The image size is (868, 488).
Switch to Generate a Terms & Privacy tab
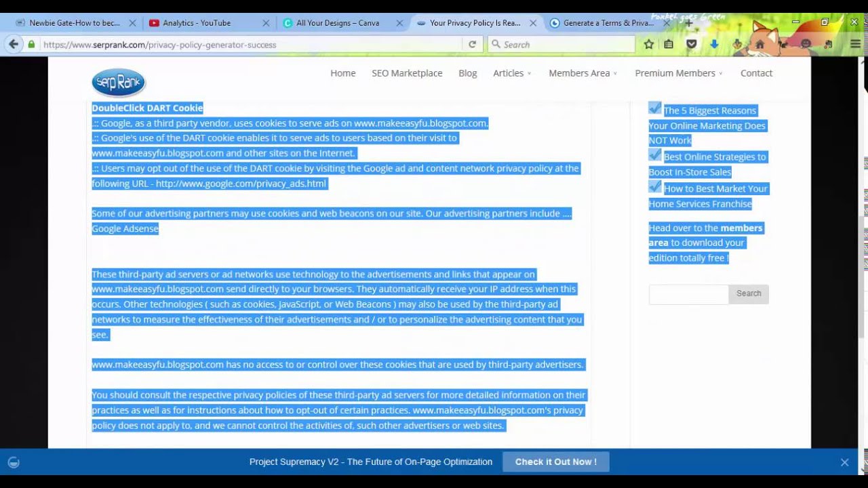608,23
